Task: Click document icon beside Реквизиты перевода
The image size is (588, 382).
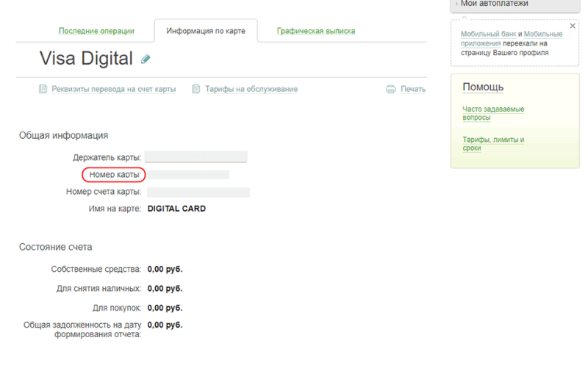Action: (x=43, y=90)
